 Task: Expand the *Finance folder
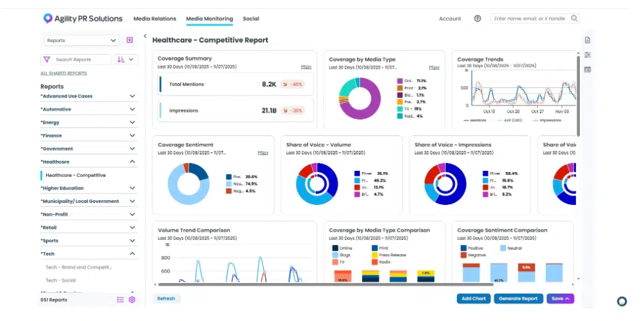coord(132,135)
